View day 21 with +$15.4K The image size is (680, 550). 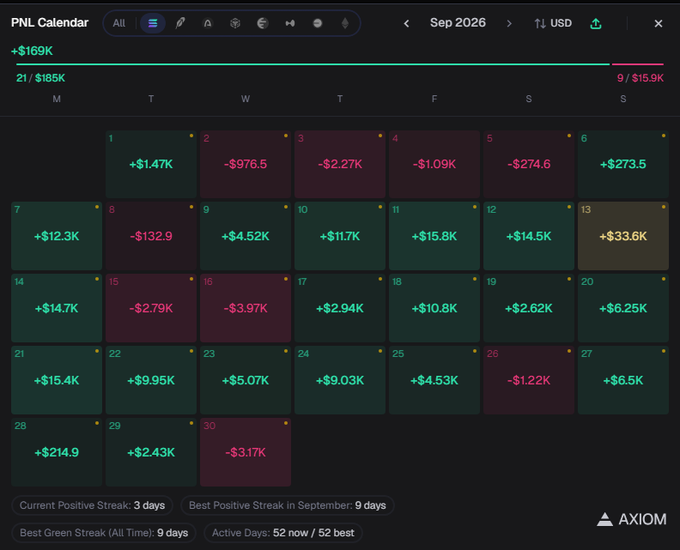point(57,380)
